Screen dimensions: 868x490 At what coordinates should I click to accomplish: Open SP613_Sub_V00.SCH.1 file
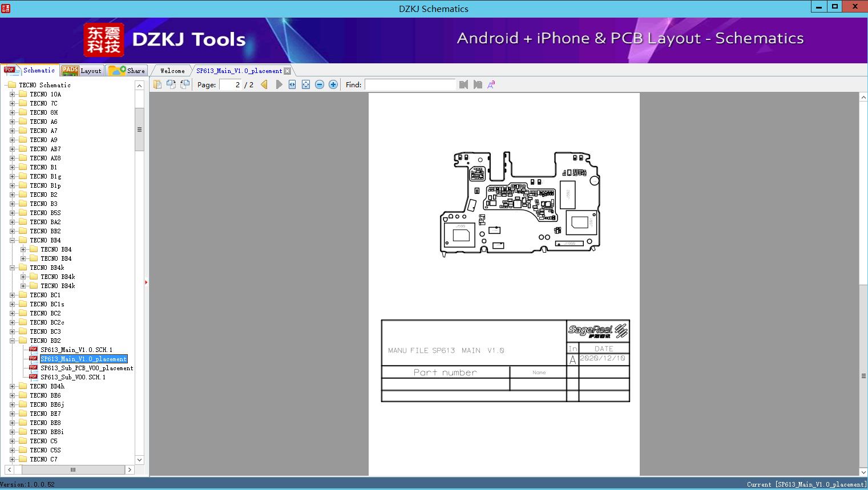73,377
